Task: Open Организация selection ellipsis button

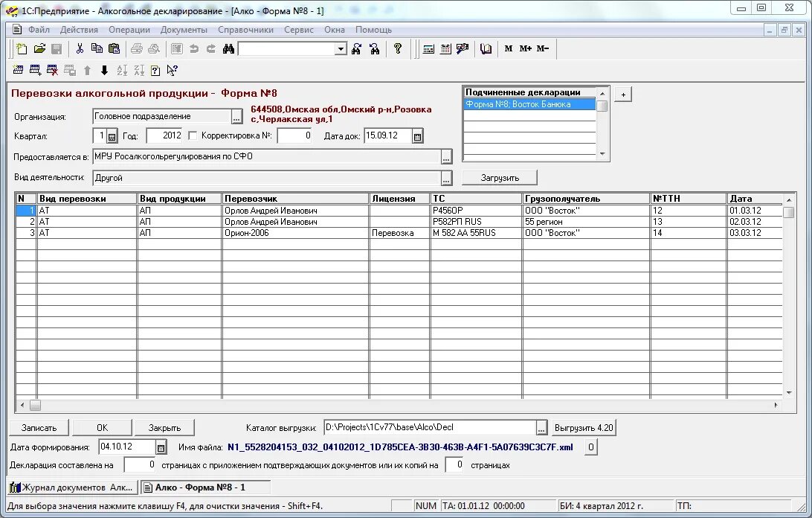Action: 236,117
